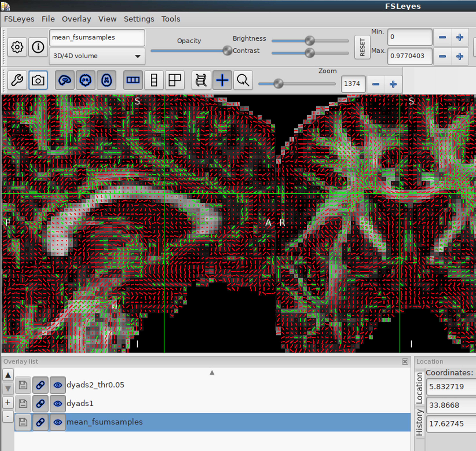
Task: Decrease the Zoom value with minus
Action: coord(376,84)
